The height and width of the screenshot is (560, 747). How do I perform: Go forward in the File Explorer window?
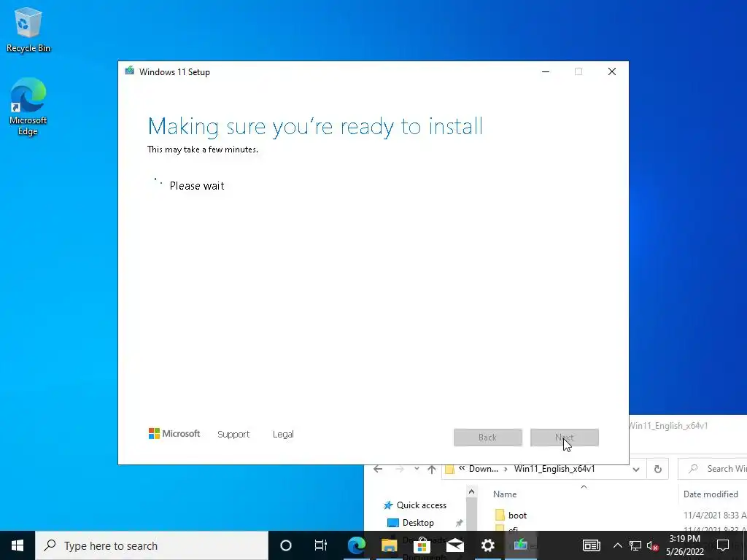400,469
